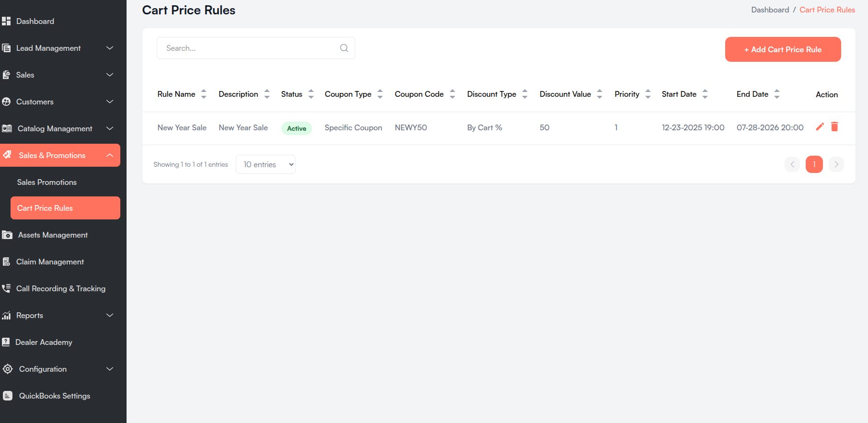The image size is (868, 423).
Task: Click the Catalog Management sidebar icon
Action: [x=7, y=128]
